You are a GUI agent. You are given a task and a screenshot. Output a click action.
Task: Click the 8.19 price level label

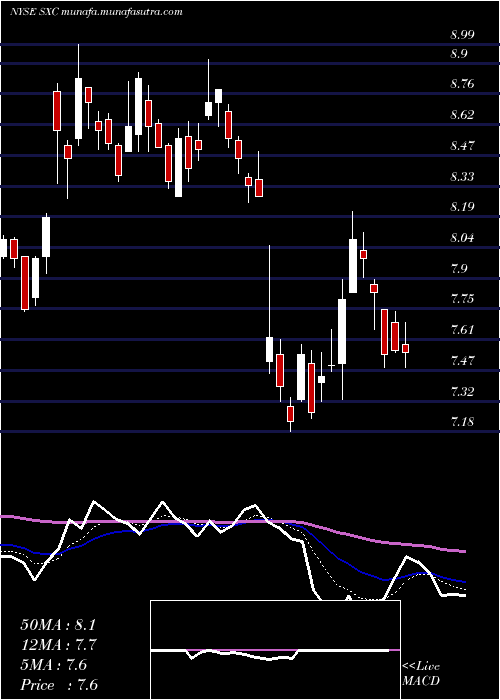pyautogui.click(x=462, y=208)
